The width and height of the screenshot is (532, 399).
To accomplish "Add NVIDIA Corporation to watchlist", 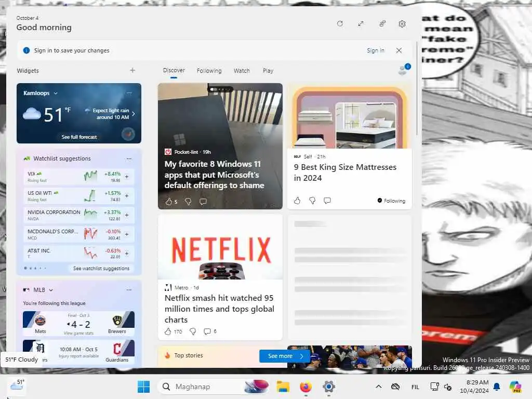I will pos(127,215).
